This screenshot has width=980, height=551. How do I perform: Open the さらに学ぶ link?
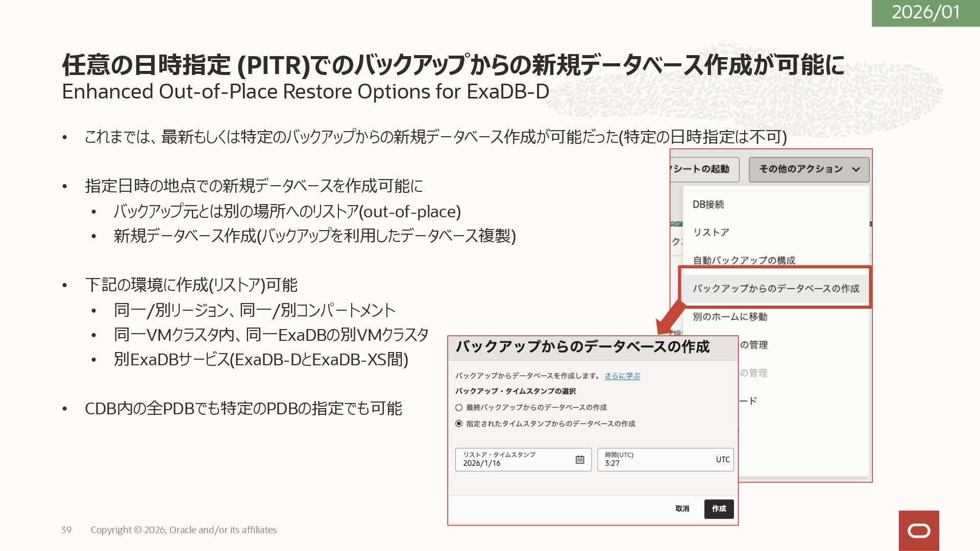(x=622, y=376)
